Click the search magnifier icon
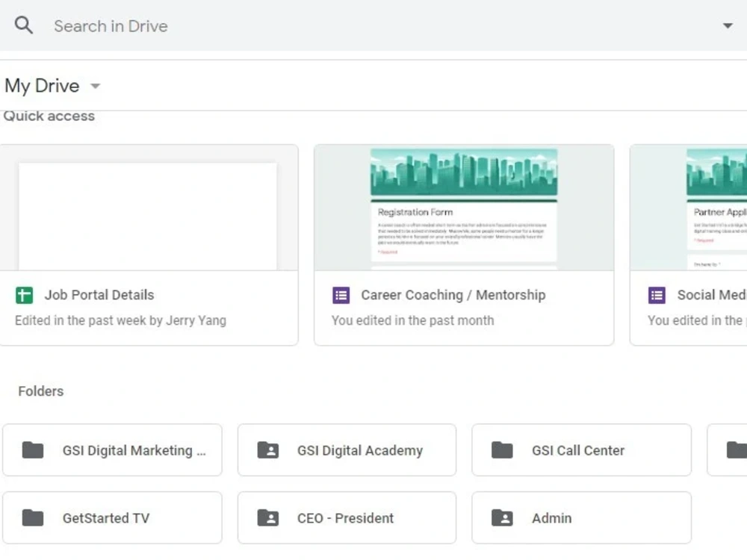Viewport: 747px width, 560px height. click(x=23, y=25)
